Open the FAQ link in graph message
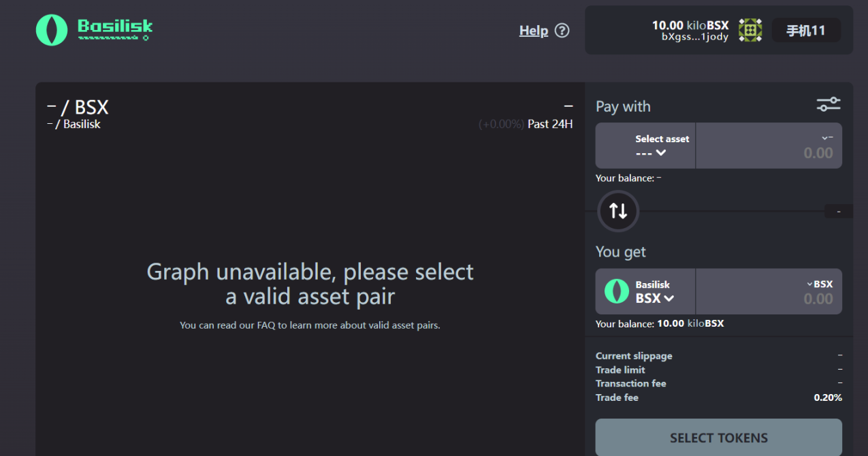This screenshot has width=868, height=456. pyautogui.click(x=265, y=325)
